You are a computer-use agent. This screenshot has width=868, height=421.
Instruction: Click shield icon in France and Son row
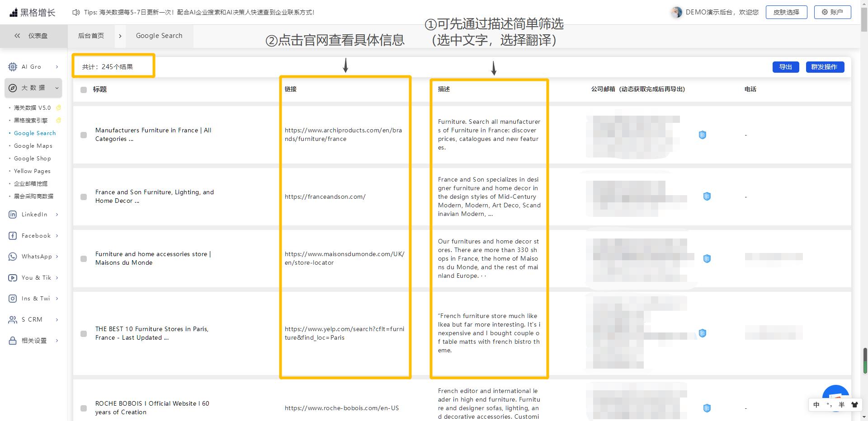pos(707,196)
